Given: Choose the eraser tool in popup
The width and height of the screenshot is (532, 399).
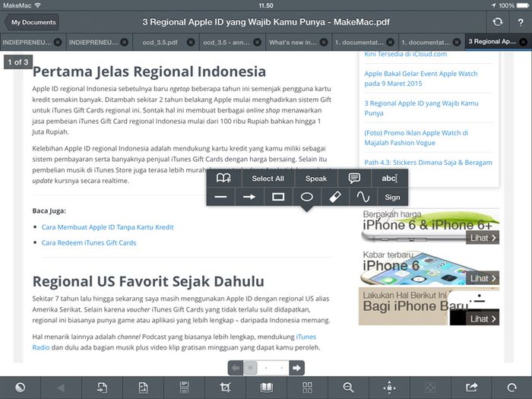Looking at the screenshot, I should click(x=335, y=197).
